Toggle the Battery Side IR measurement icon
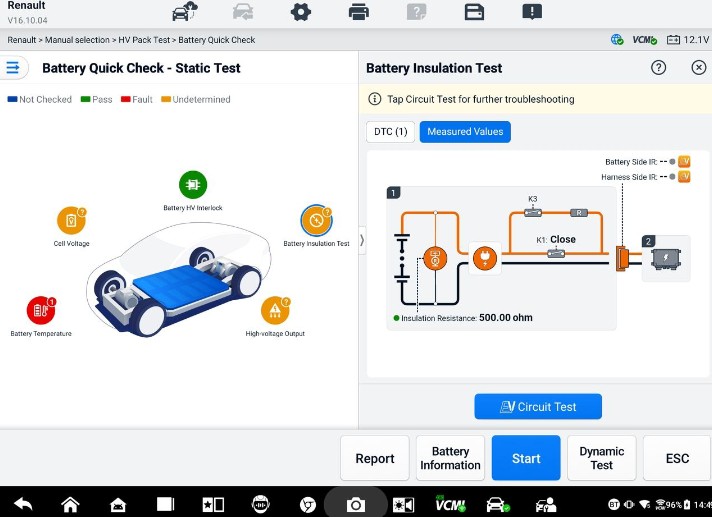This screenshot has width=712, height=517. [684, 161]
